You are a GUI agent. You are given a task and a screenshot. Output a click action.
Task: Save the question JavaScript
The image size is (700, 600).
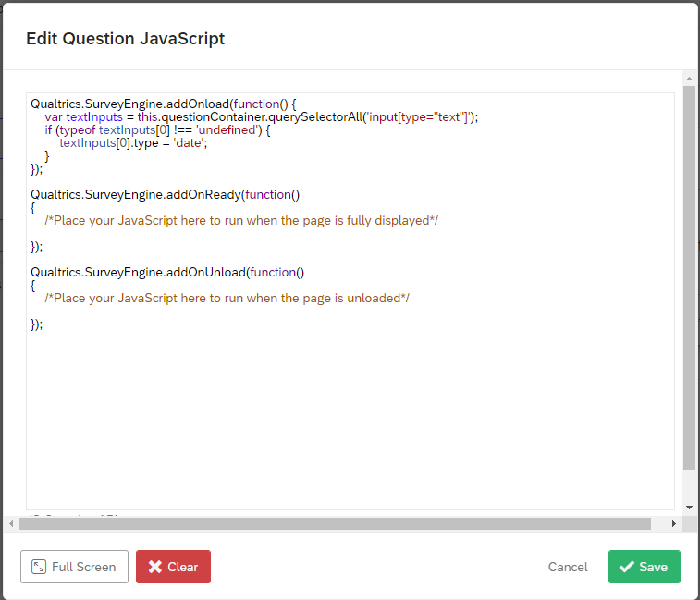(644, 567)
